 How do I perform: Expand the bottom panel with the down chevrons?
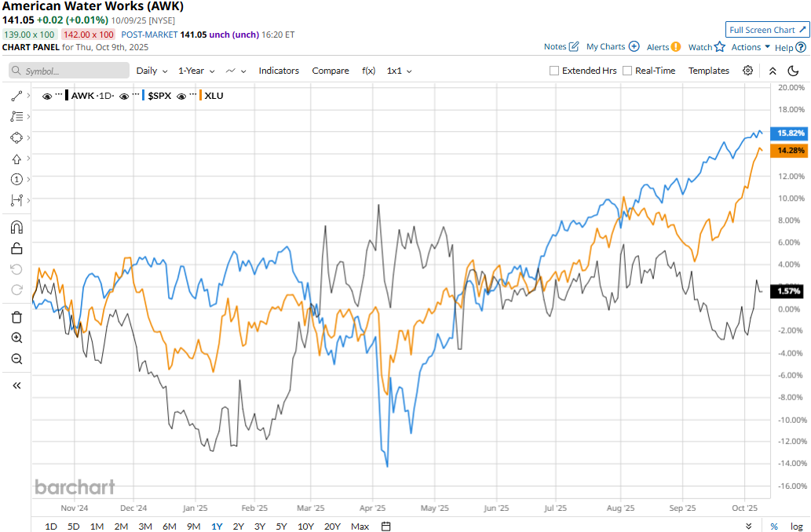(x=748, y=527)
